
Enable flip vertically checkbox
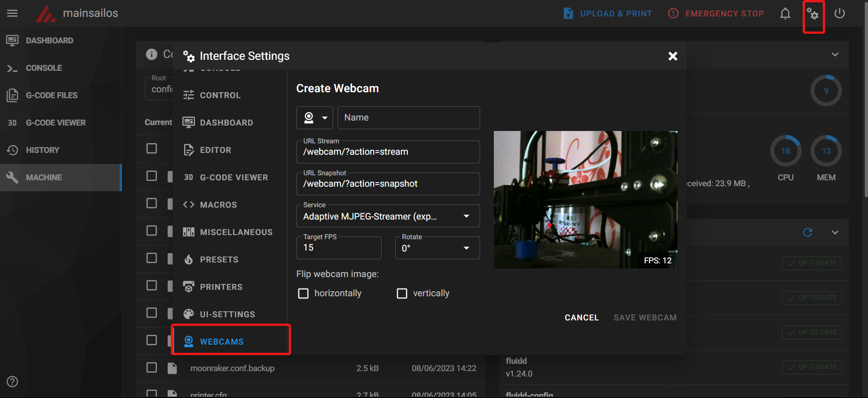point(402,293)
